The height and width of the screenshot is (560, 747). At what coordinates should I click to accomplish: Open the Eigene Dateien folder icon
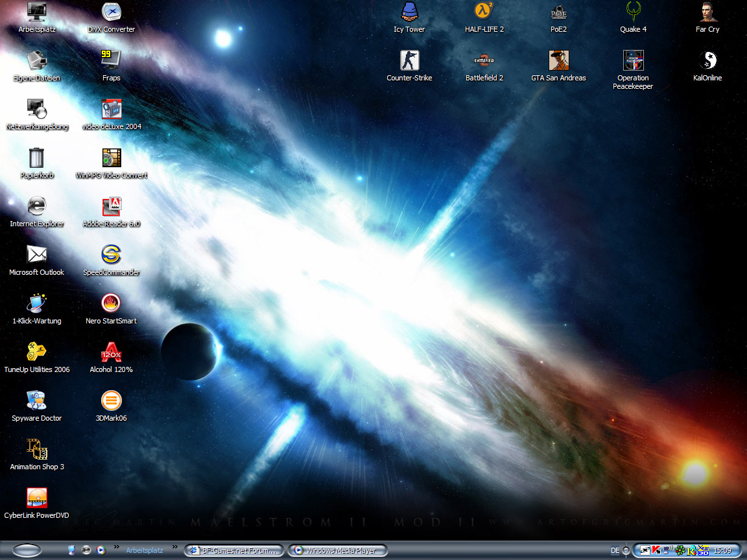37,65
